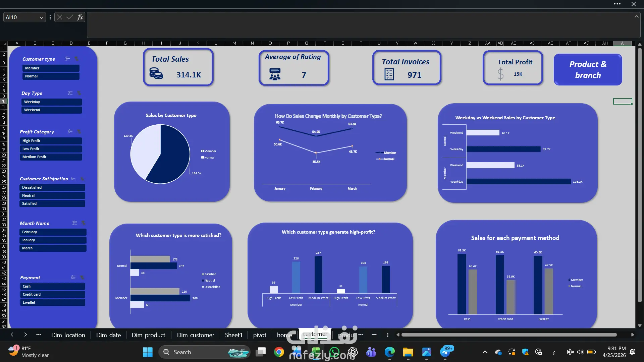Toggle the Normal filter in Customer type slicer

pyautogui.click(x=51, y=76)
